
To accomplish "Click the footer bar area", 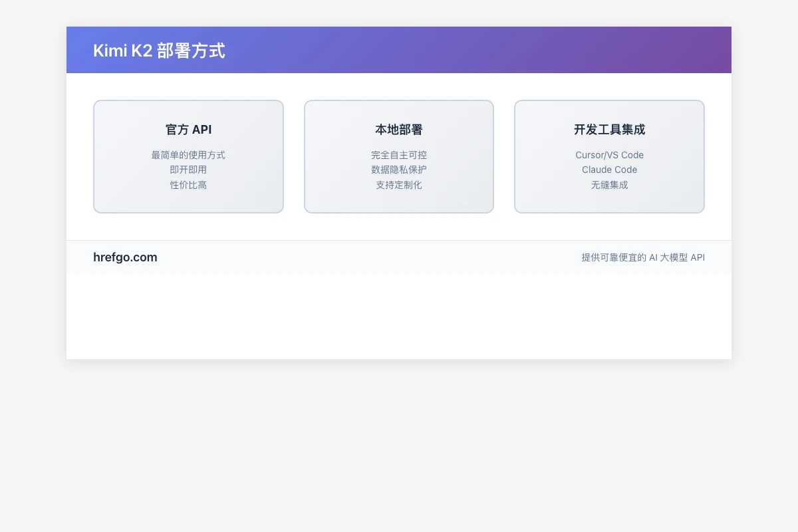I will point(399,257).
